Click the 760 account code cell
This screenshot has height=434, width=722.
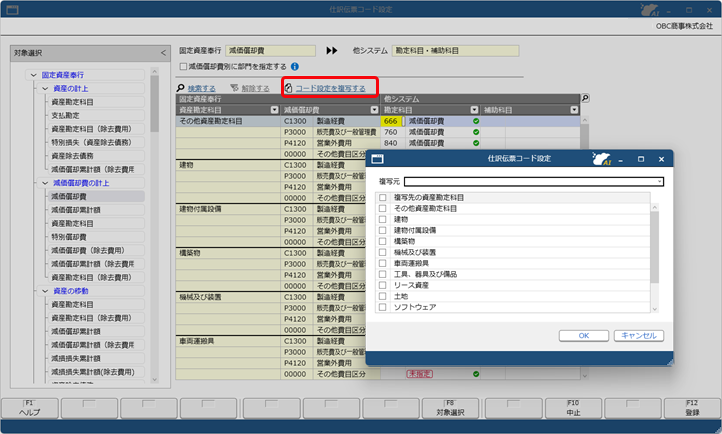(x=391, y=132)
